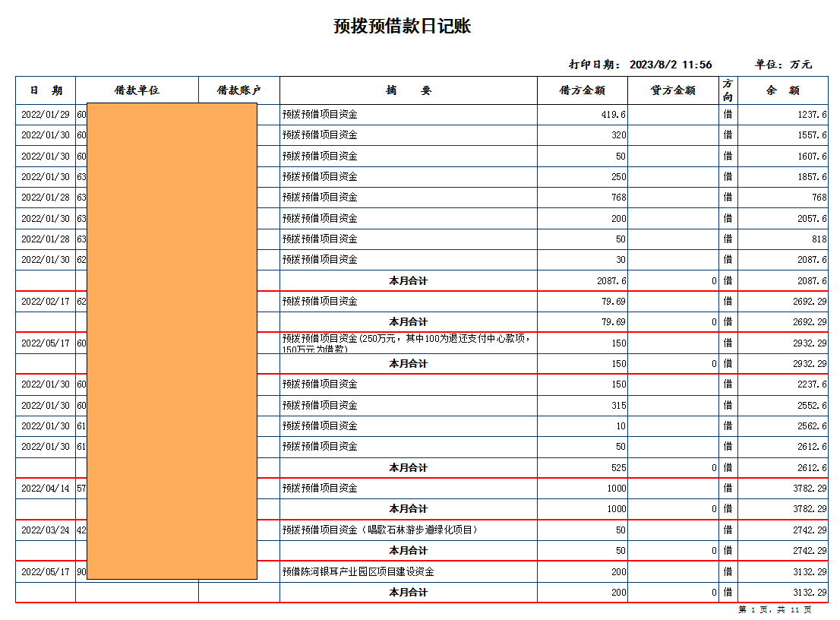The height and width of the screenshot is (620, 840).
Task: Click the 借方金额 column header
Action: pyautogui.click(x=583, y=90)
